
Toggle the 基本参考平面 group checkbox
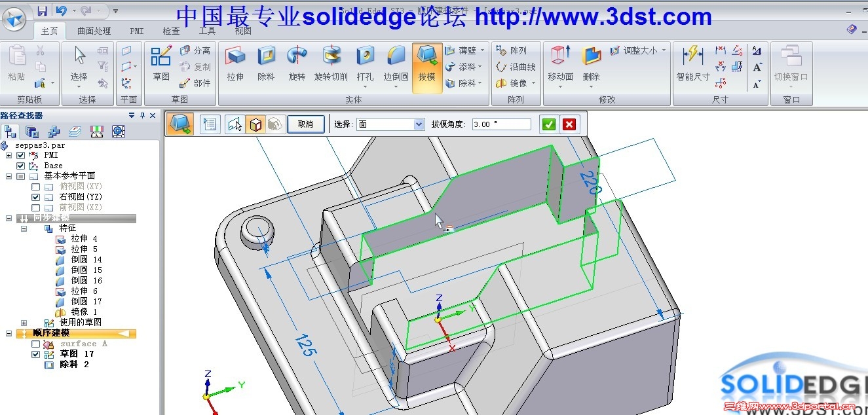[x=20, y=176]
